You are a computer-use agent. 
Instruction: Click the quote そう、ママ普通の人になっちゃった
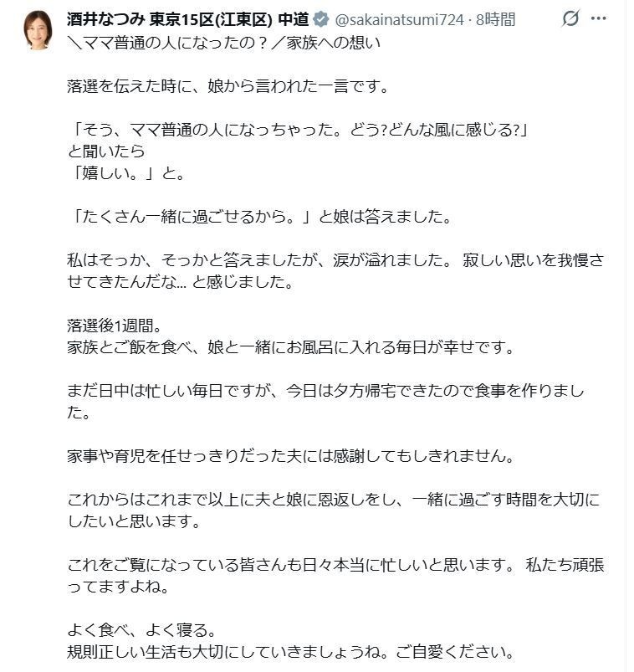303,130
